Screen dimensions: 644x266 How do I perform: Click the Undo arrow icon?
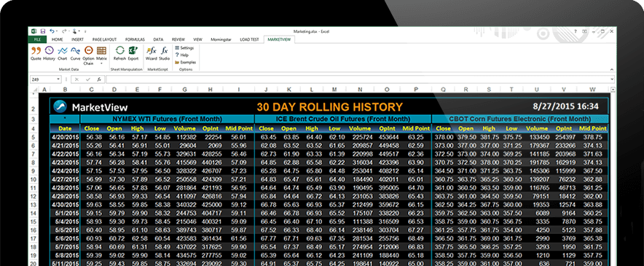(x=52, y=31)
